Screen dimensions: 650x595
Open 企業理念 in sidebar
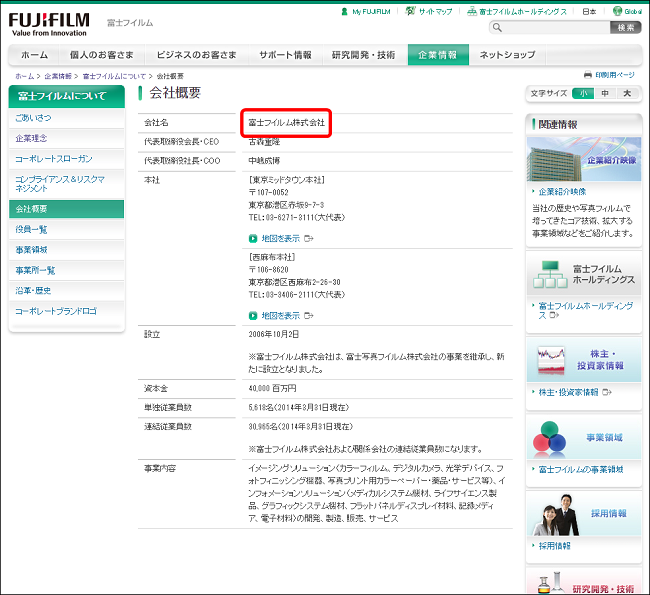tap(66, 138)
